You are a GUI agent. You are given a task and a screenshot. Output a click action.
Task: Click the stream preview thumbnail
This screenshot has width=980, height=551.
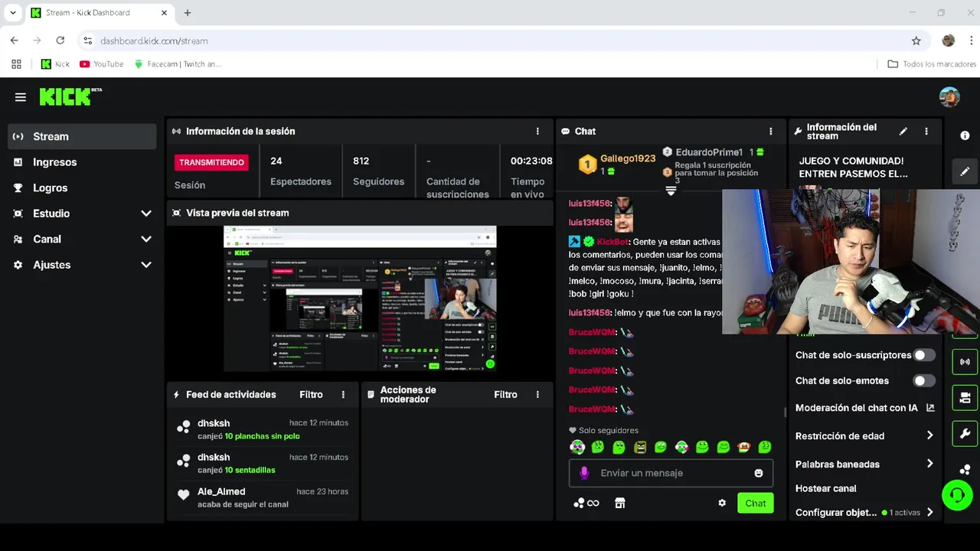pyautogui.click(x=360, y=298)
